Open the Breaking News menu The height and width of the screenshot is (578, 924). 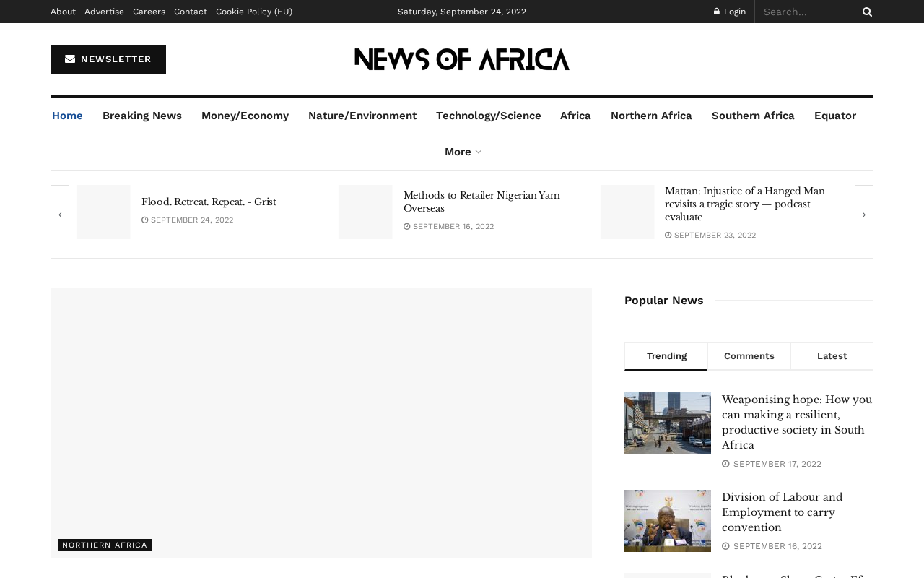(x=142, y=116)
